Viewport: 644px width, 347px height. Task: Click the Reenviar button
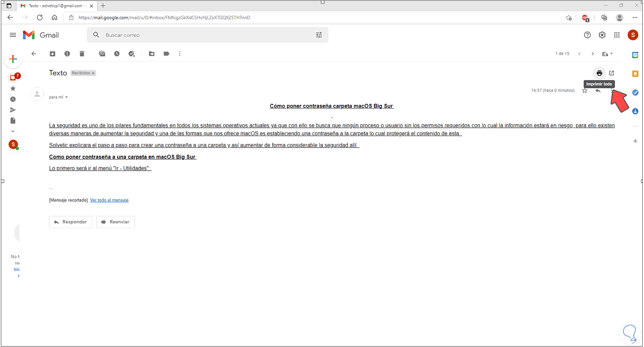[x=115, y=222]
